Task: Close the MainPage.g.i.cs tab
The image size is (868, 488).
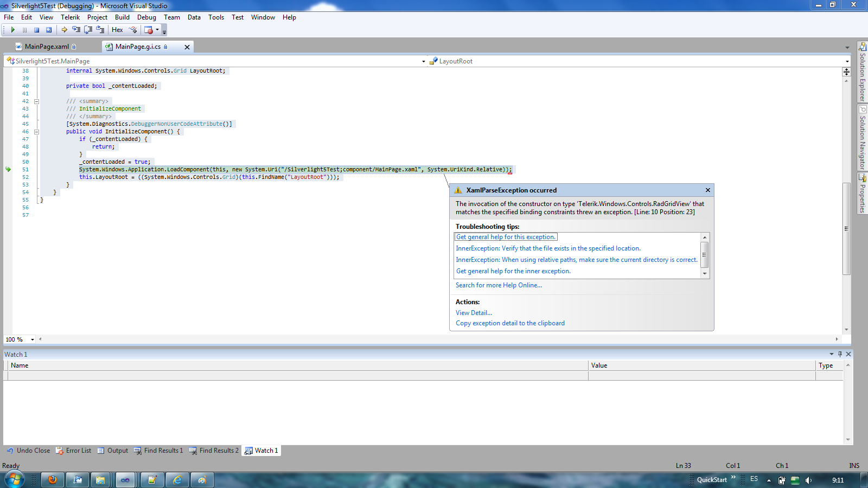Action: pos(187,47)
